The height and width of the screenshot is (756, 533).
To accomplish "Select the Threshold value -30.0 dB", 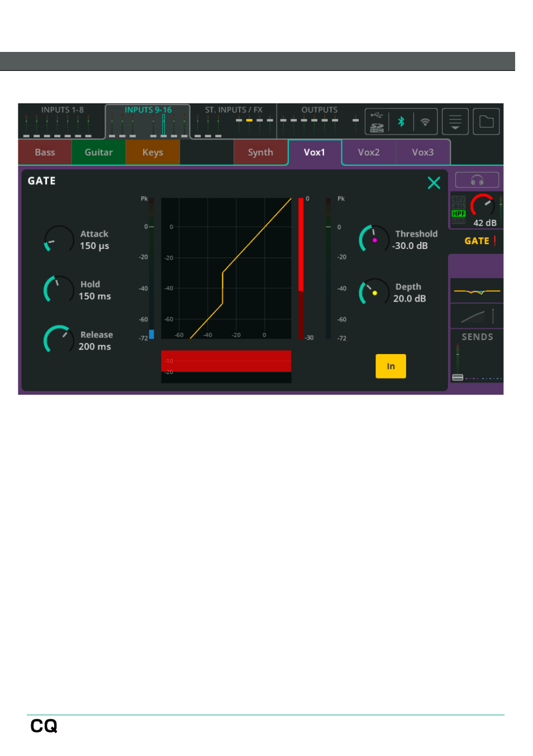I will 410,246.
